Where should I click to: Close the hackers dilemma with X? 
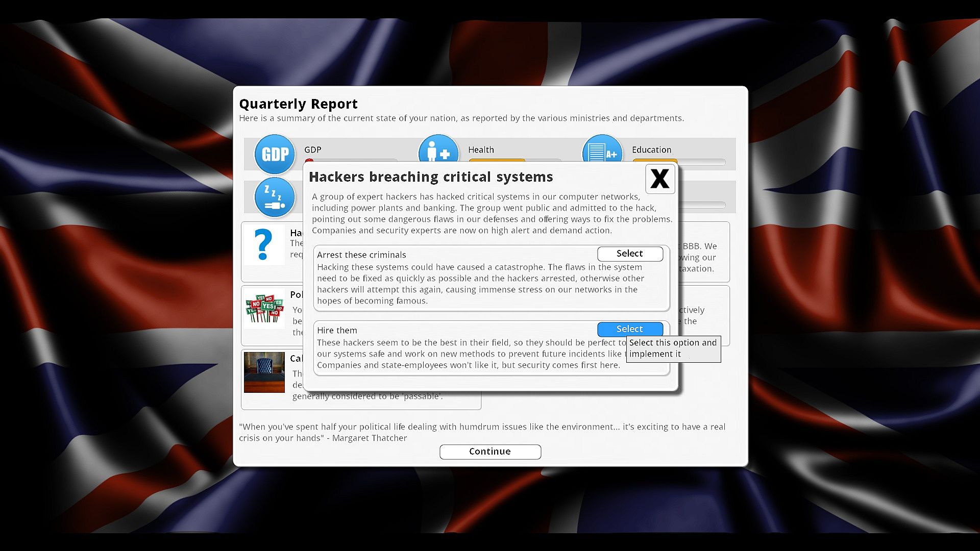coord(660,179)
